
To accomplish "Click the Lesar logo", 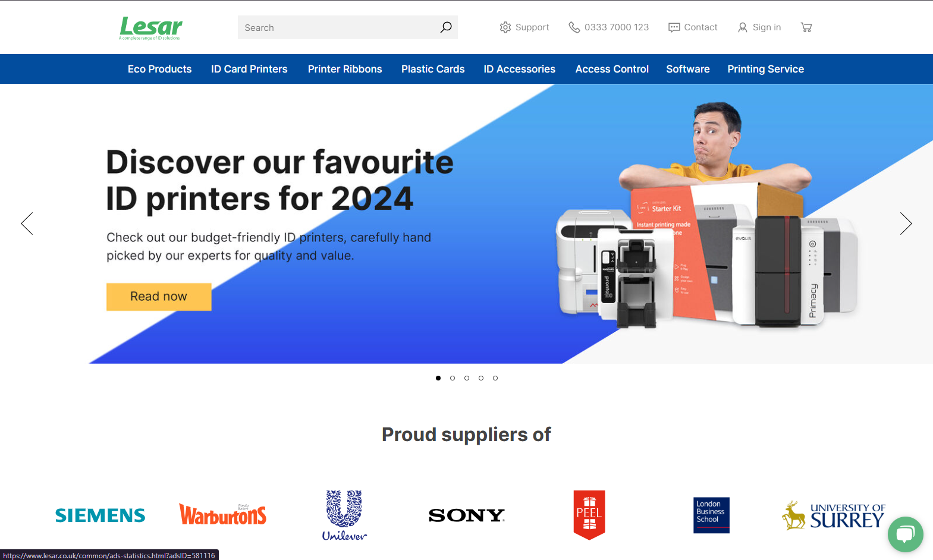I will (151, 28).
